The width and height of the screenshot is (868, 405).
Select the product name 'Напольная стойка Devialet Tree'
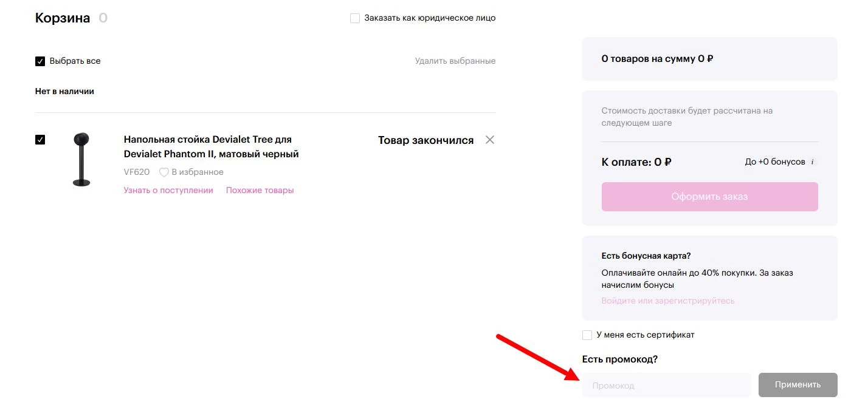[x=207, y=146]
